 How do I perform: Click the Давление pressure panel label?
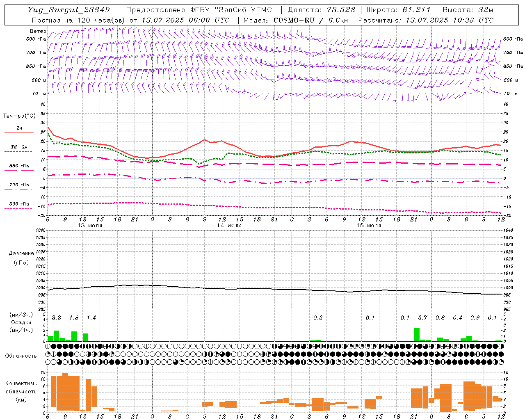pyautogui.click(x=21, y=253)
